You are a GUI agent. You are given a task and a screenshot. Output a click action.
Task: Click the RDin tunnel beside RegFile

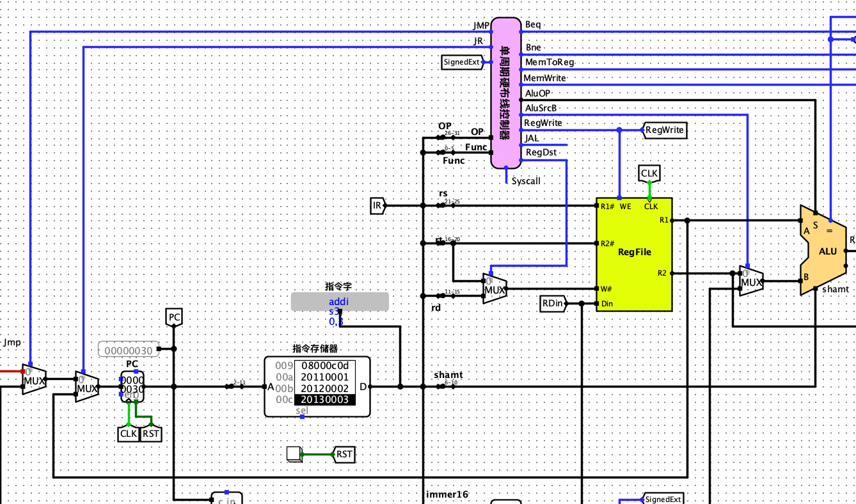[554, 304]
